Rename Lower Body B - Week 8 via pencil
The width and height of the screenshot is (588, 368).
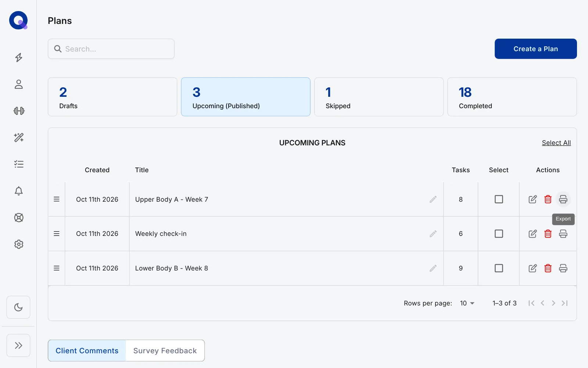tap(433, 268)
